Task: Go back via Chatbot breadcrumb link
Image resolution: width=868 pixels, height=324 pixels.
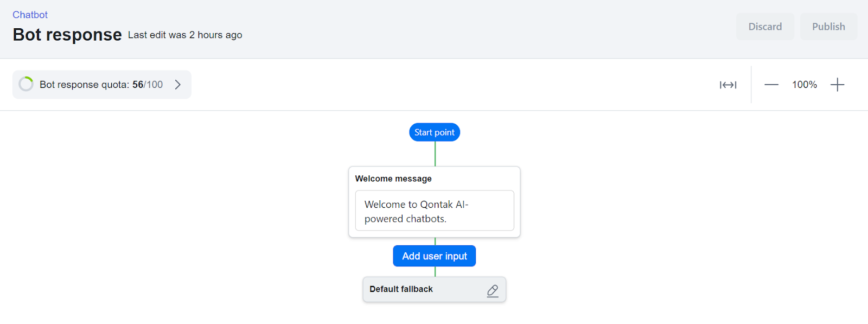Action: (30, 15)
